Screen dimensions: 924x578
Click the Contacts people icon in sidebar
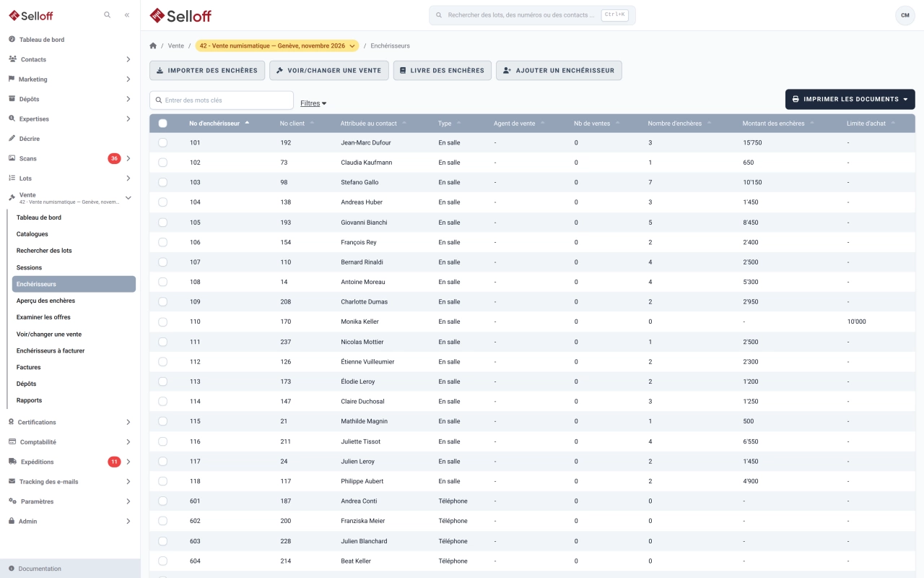pos(12,59)
